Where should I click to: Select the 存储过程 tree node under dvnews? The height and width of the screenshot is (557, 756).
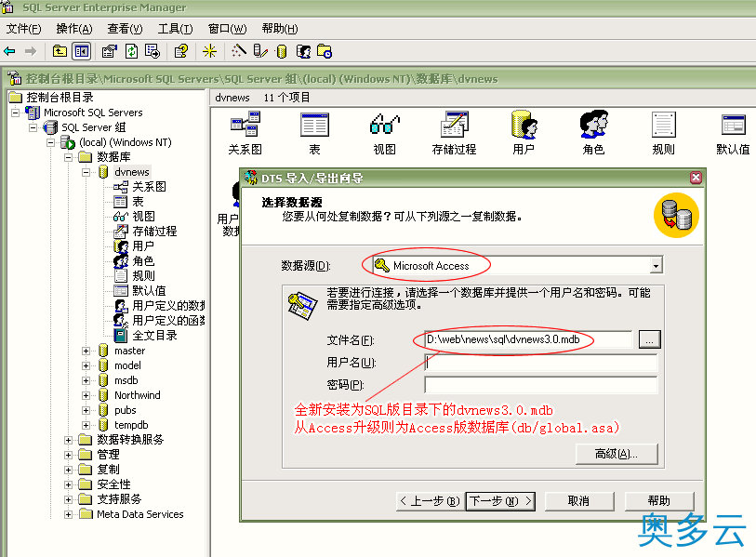click(154, 232)
